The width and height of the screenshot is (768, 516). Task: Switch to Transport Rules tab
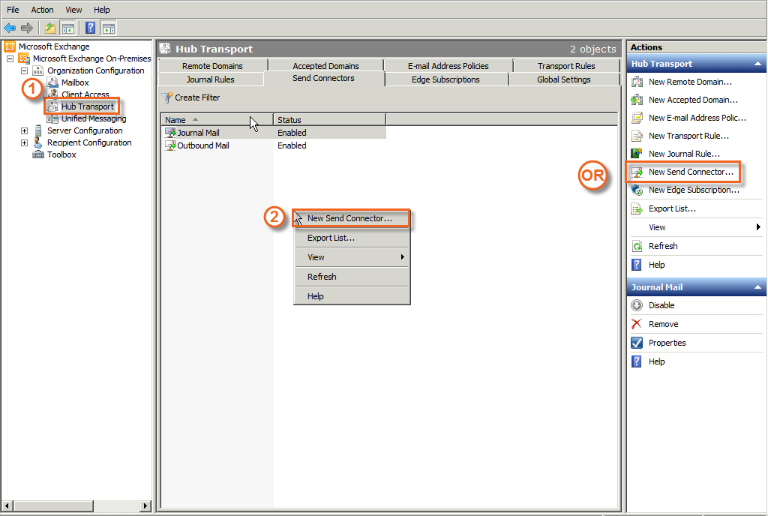(566, 66)
